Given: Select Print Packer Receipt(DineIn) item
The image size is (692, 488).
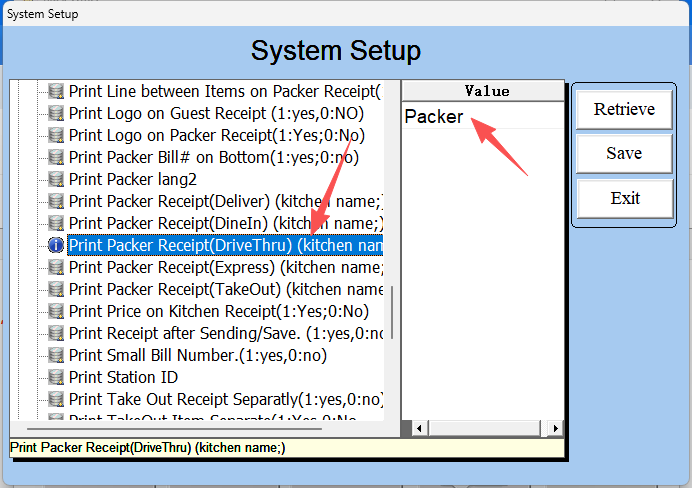Looking at the screenshot, I should (x=225, y=223).
